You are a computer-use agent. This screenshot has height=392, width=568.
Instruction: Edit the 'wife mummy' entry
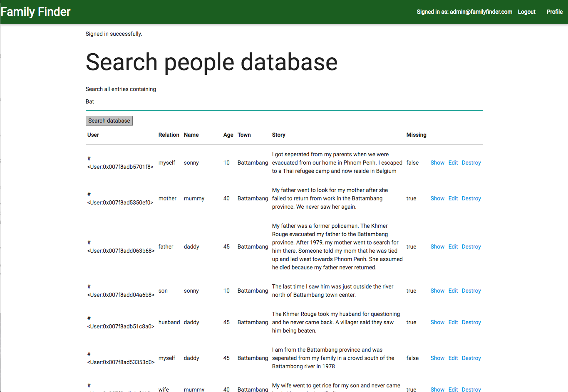pos(453,389)
